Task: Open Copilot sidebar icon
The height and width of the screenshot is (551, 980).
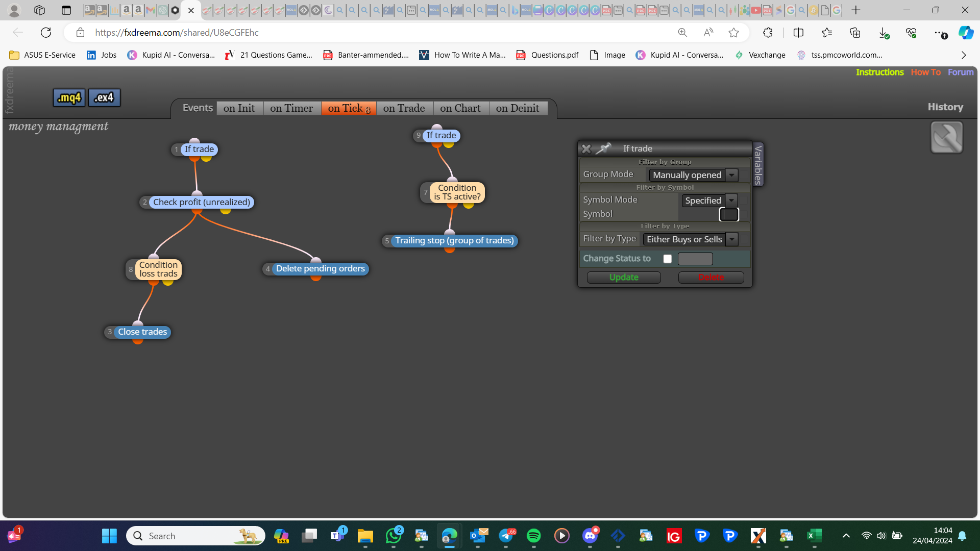Action: (965, 33)
